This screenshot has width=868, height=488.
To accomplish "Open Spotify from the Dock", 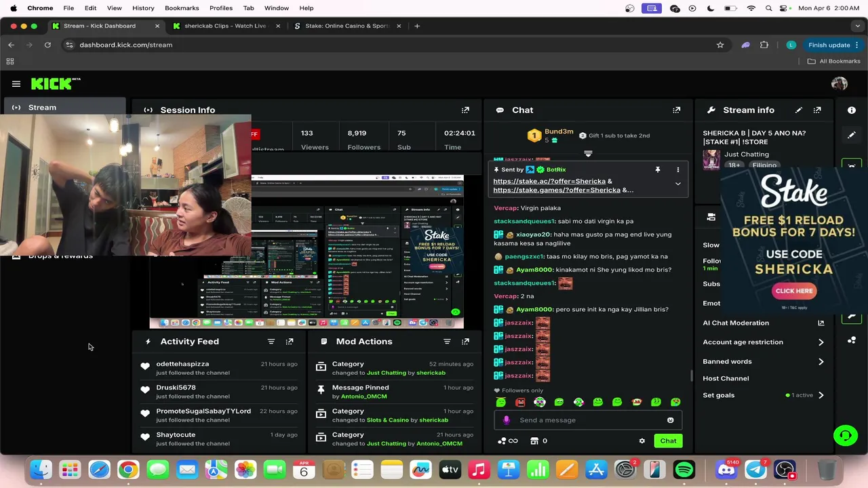I will tap(684, 470).
